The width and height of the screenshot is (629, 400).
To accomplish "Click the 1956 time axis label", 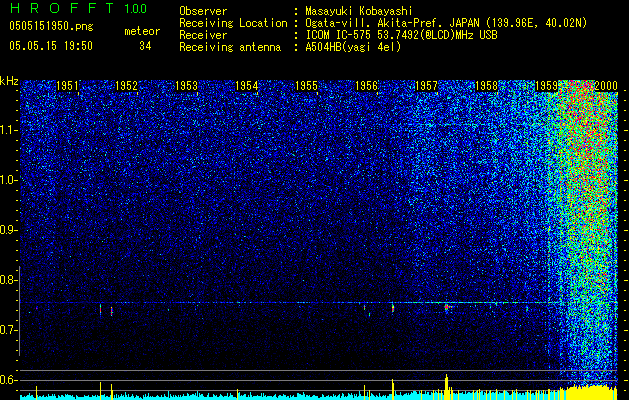I will coord(366,86).
